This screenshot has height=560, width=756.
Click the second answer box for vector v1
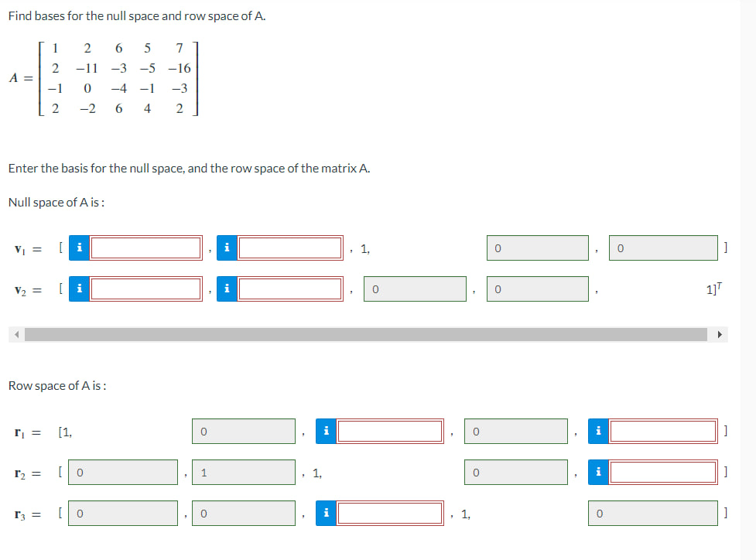click(292, 248)
